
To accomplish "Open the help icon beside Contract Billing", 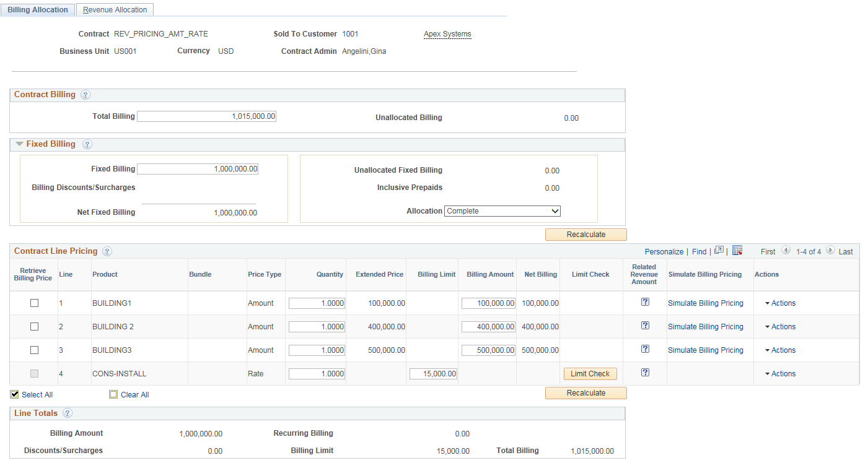I will tap(85, 95).
